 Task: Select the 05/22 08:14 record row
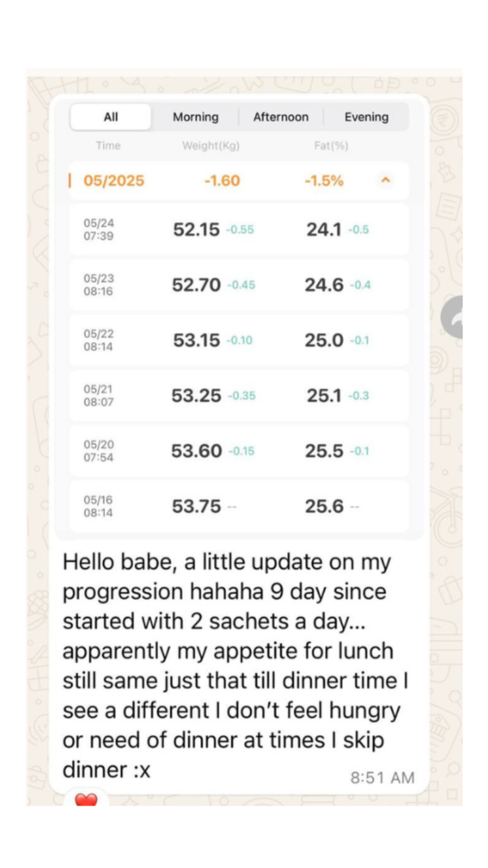tap(239, 340)
